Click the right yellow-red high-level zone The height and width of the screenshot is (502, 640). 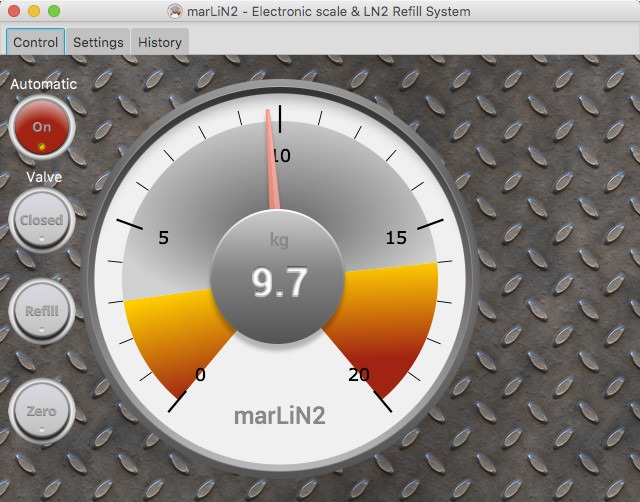tap(395, 320)
